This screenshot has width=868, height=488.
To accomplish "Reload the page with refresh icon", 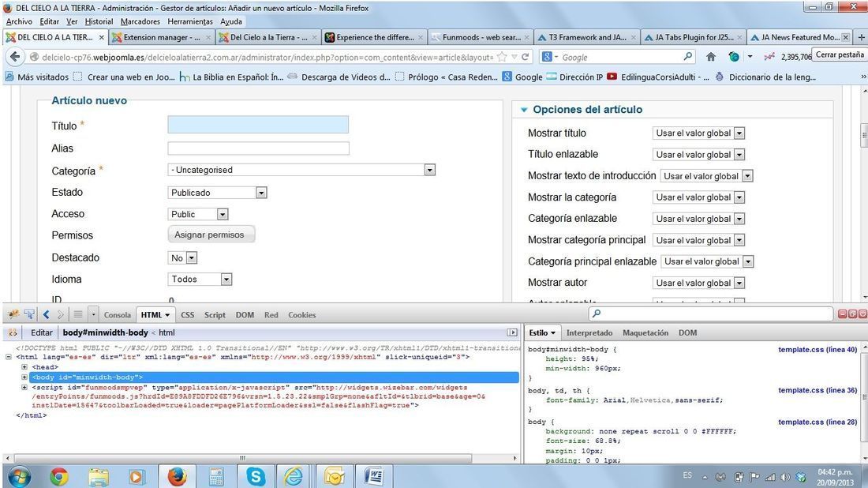I will point(526,57).
